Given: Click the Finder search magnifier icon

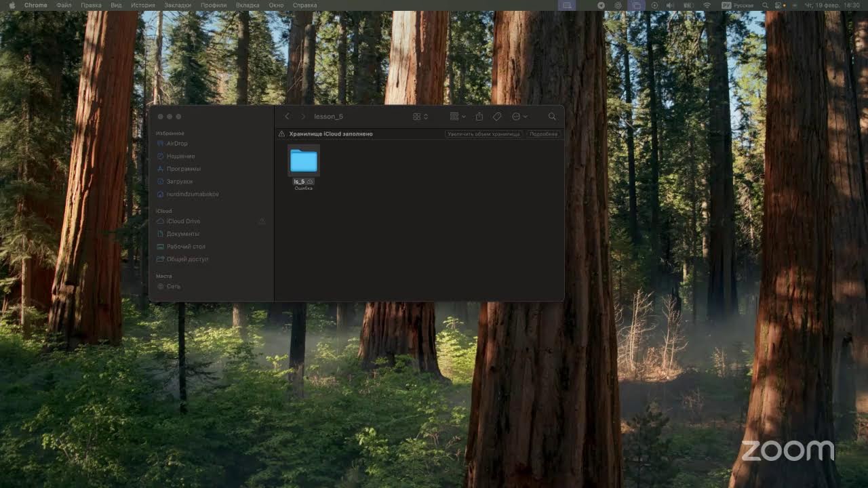Looking at the screenshot, I should coord(552,117).
